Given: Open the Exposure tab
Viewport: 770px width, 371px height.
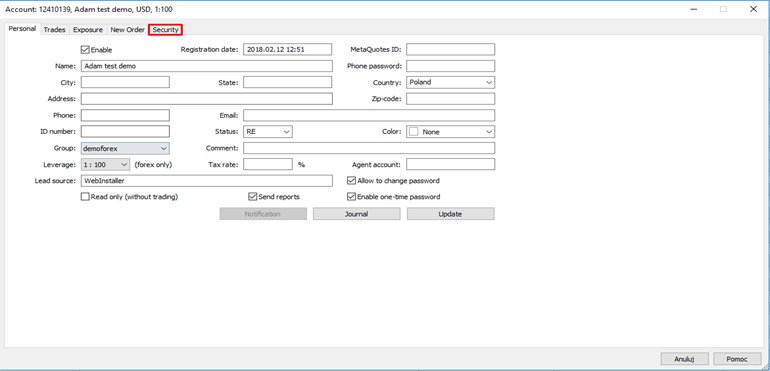Looking at the screenshot, I should pos(88,30).
